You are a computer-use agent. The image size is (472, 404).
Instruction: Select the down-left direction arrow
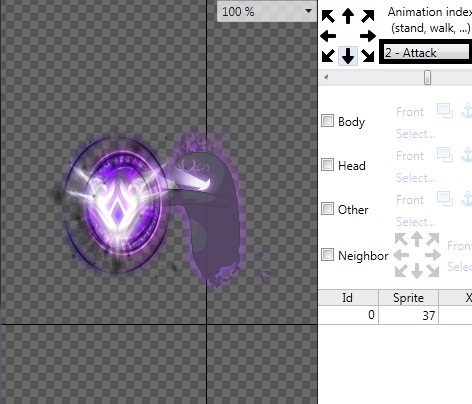click(x=328, y=56)
